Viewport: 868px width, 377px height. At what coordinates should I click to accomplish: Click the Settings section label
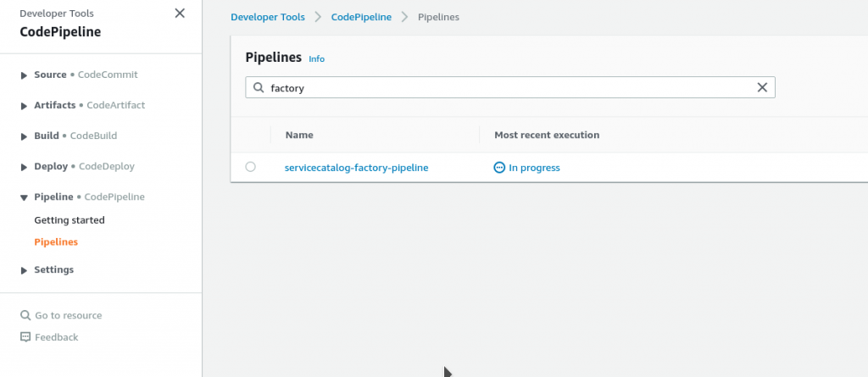pos(53,269)
